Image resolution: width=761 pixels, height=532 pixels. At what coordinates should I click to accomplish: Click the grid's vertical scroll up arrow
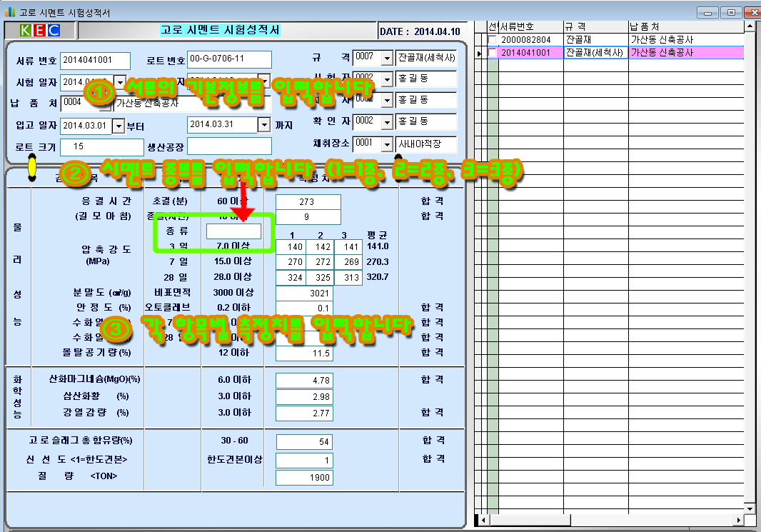pyautogui.click(x=750, y=27)
